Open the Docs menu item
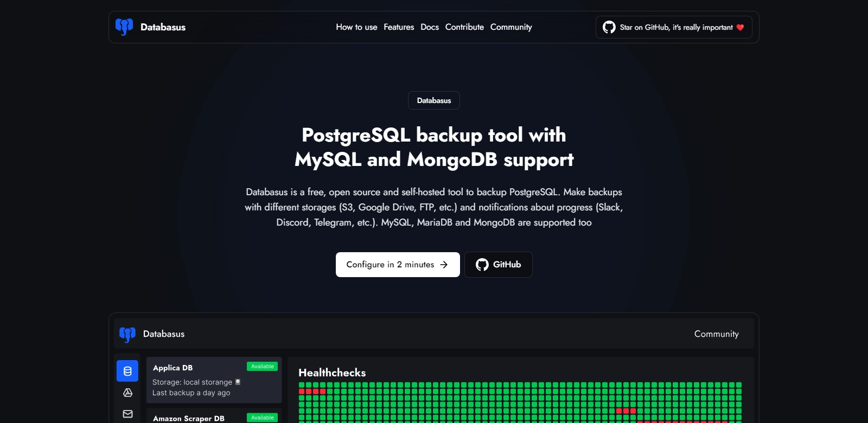 pos(430,27)
